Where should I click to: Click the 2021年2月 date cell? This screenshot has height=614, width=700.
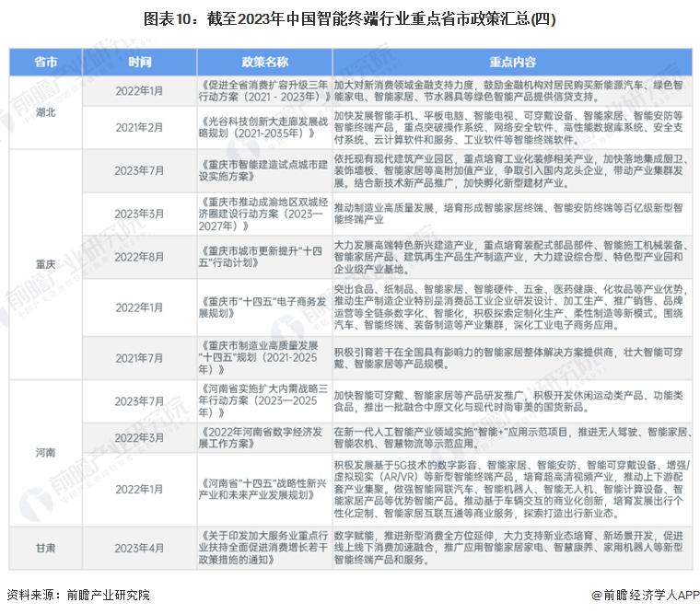click(139, 127)
